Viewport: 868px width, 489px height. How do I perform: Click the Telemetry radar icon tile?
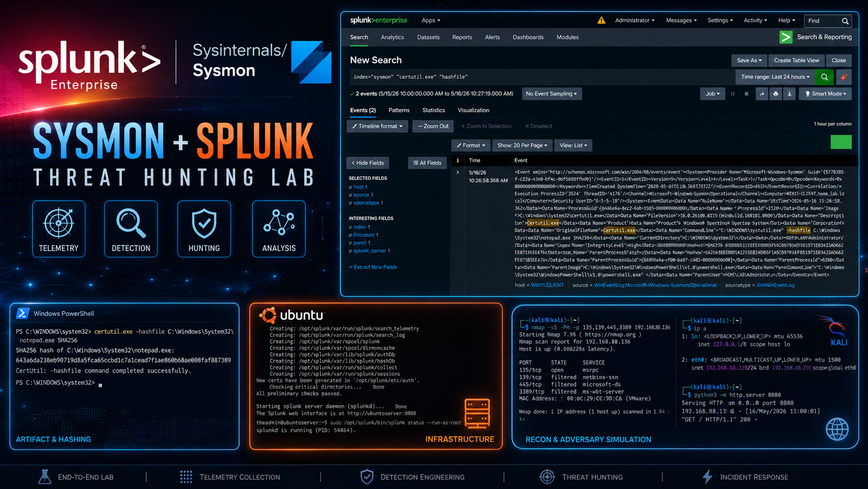click(59, 229)
